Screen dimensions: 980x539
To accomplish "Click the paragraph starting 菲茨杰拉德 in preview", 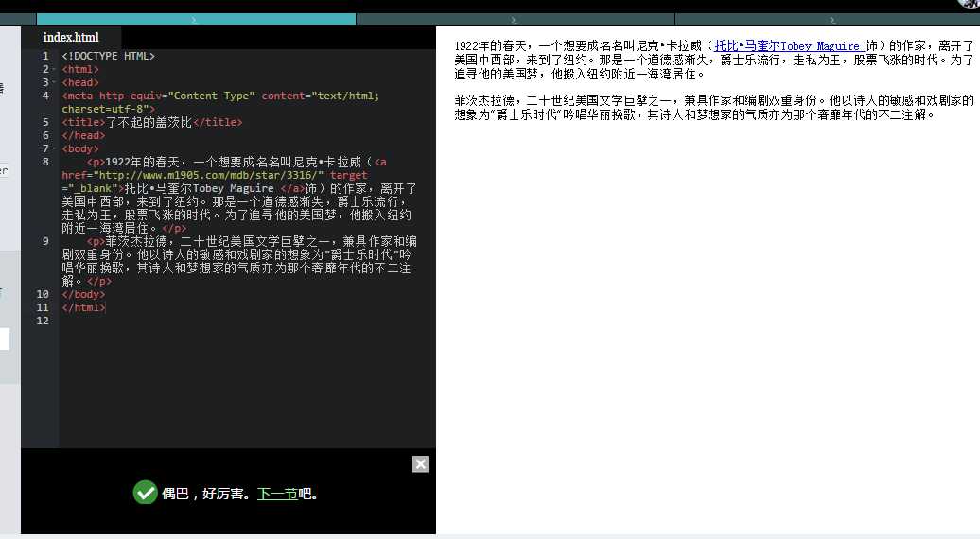I will click(x=714, y=108).
